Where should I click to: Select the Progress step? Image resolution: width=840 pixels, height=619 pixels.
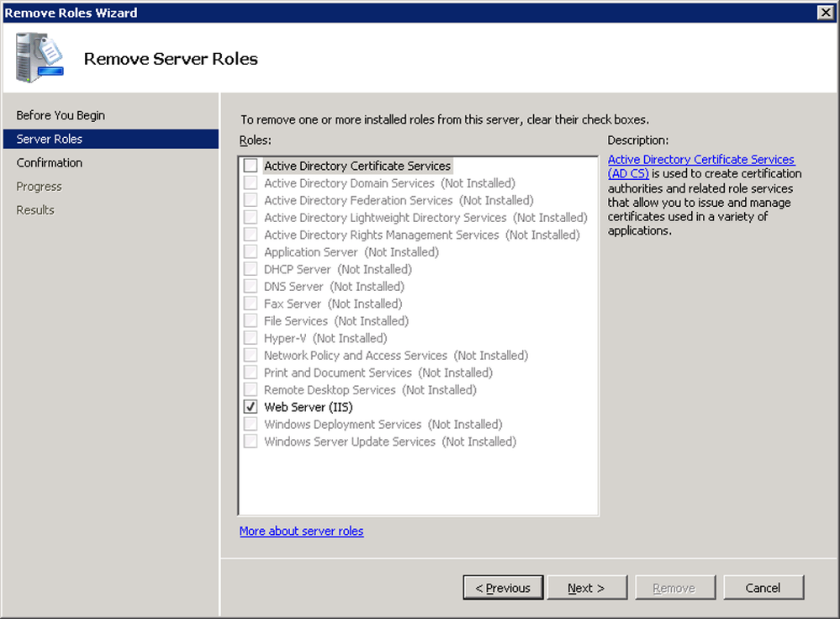(40, 186)
